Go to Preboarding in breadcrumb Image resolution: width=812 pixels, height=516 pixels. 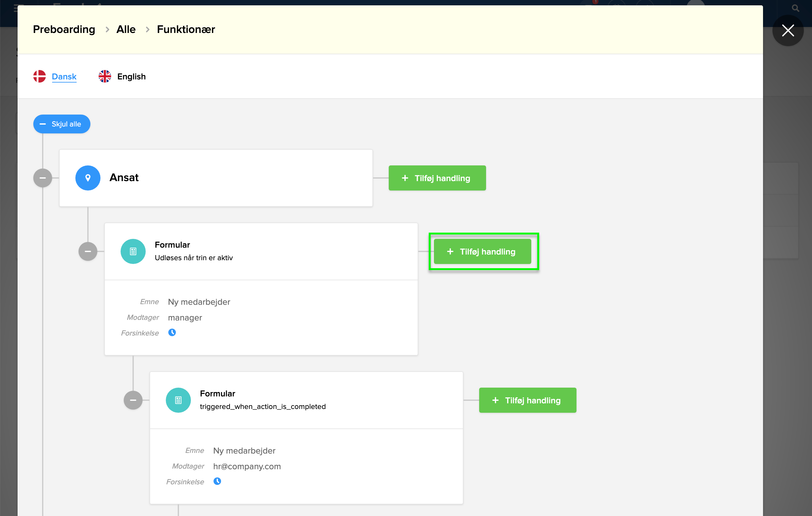64,29
